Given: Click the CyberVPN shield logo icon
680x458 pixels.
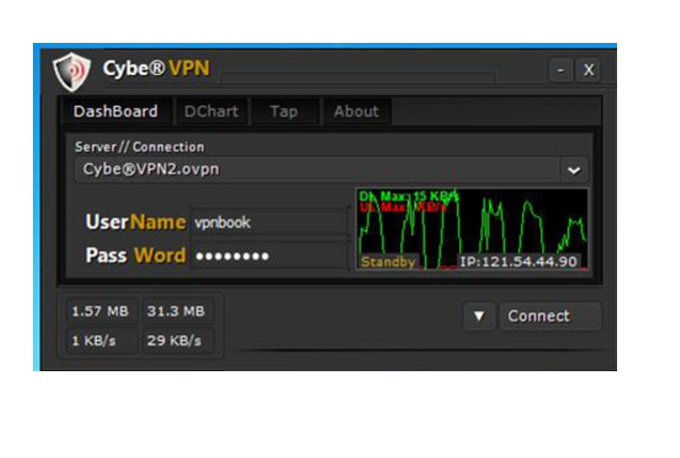Looking at the screenshot, I should 72,72.
